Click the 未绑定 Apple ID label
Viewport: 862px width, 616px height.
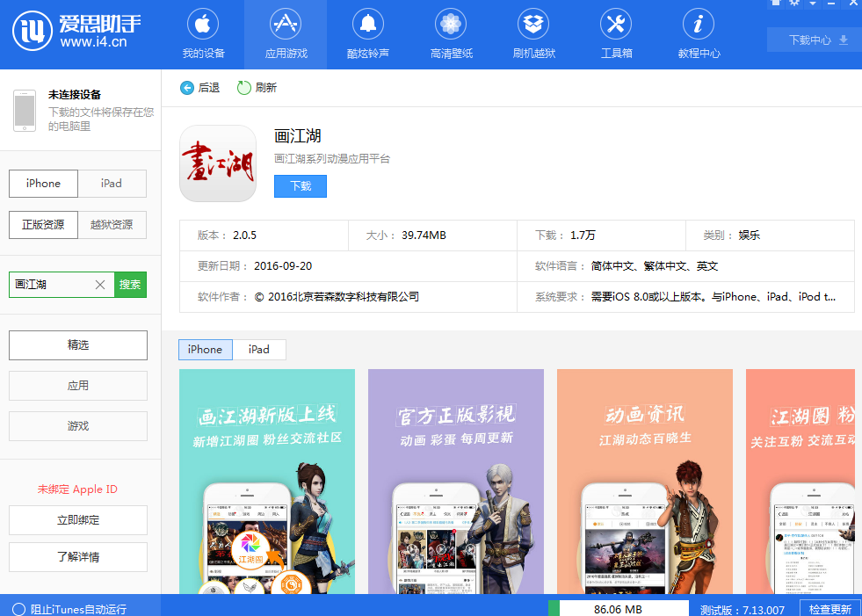point(77,489)
